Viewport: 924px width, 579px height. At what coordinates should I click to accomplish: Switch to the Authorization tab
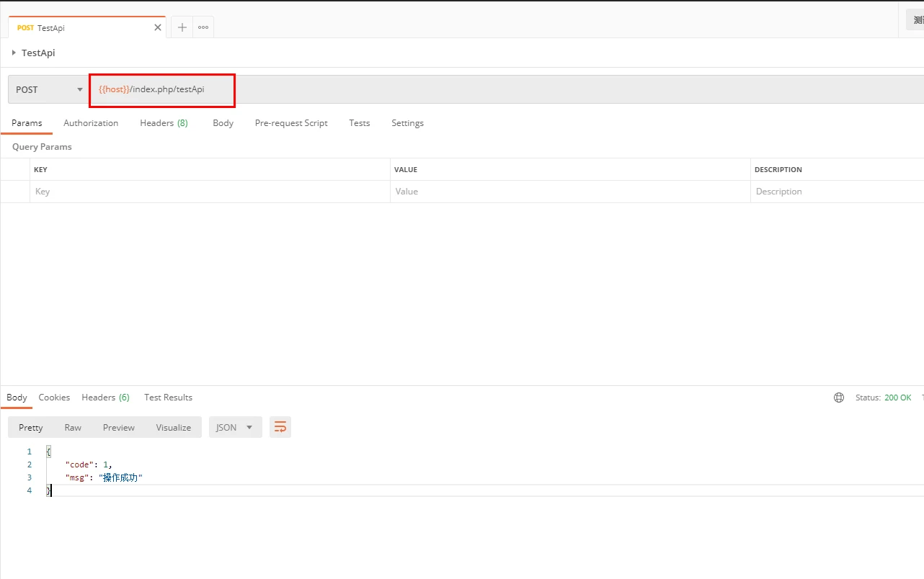[91, 123]
